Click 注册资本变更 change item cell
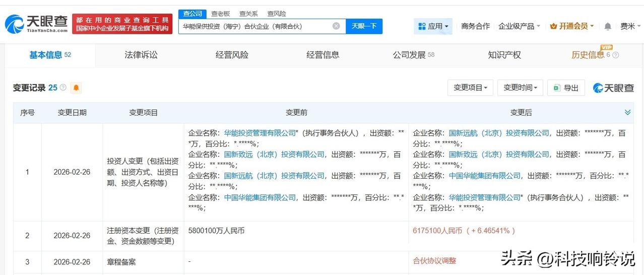The width and height of the screenshot is (644, 275). point(143,236)
